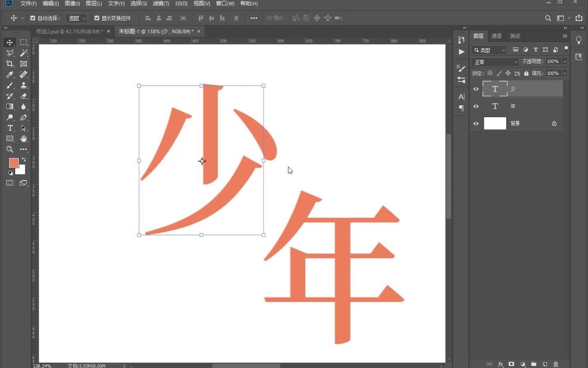Select the 背景 layer thumbnail
588x368 pixels.
(495, 123)
